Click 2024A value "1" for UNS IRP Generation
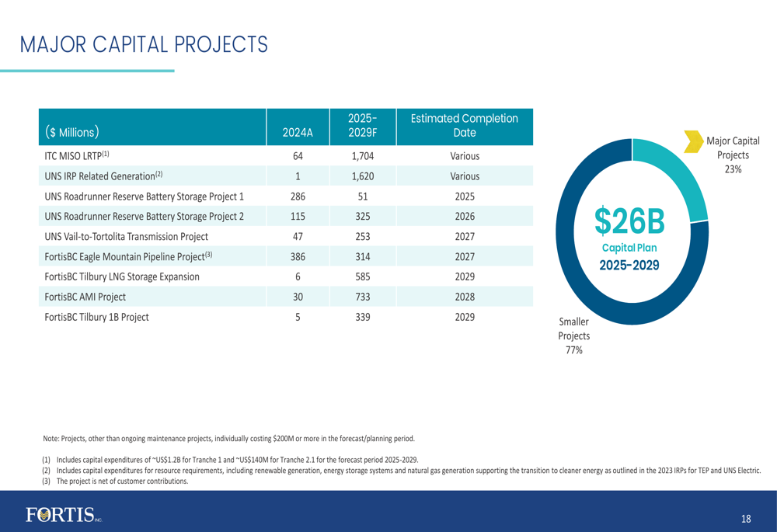The image size is (777, 532). 298,176
